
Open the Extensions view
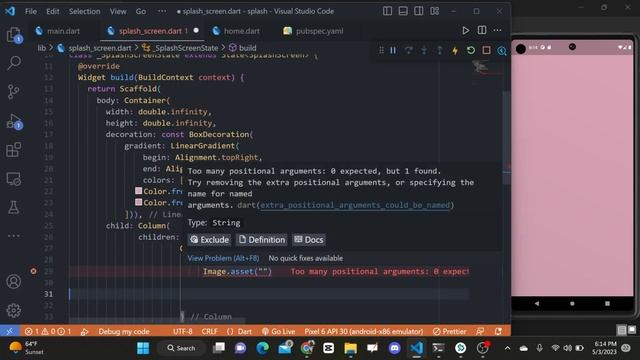[13, 150]
